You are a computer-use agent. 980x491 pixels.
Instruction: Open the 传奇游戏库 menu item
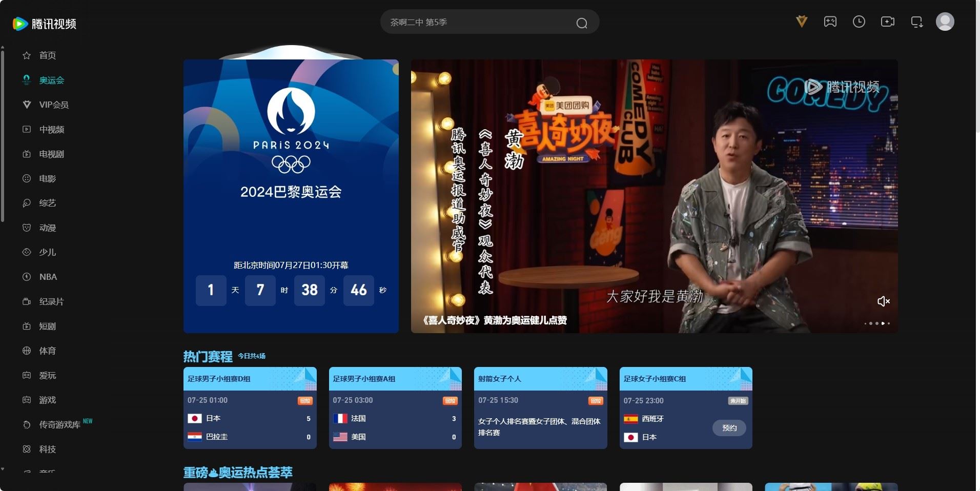60,424
